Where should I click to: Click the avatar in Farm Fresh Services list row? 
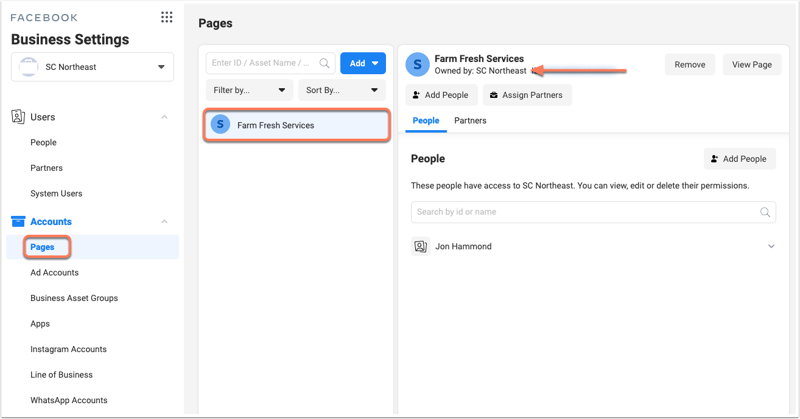[x=220, y=124]
